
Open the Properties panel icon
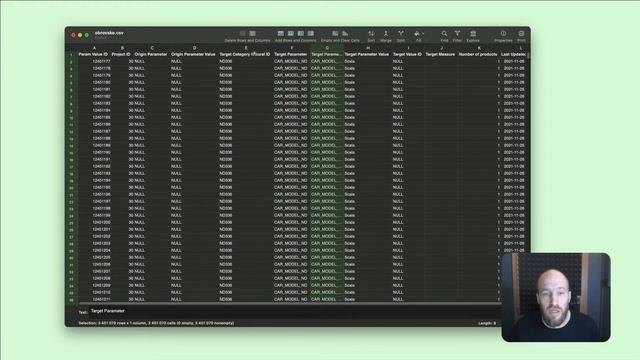[504, 33]
